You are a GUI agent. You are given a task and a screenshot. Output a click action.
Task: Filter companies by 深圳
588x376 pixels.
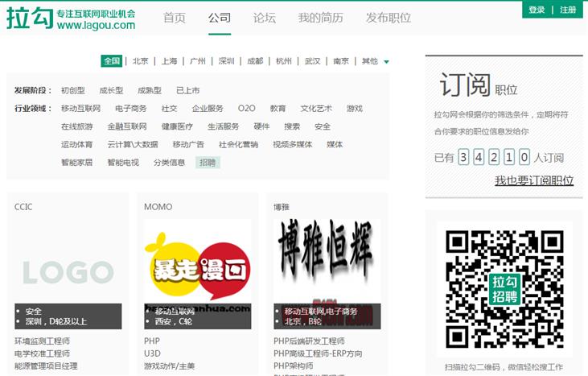point(227,61)
